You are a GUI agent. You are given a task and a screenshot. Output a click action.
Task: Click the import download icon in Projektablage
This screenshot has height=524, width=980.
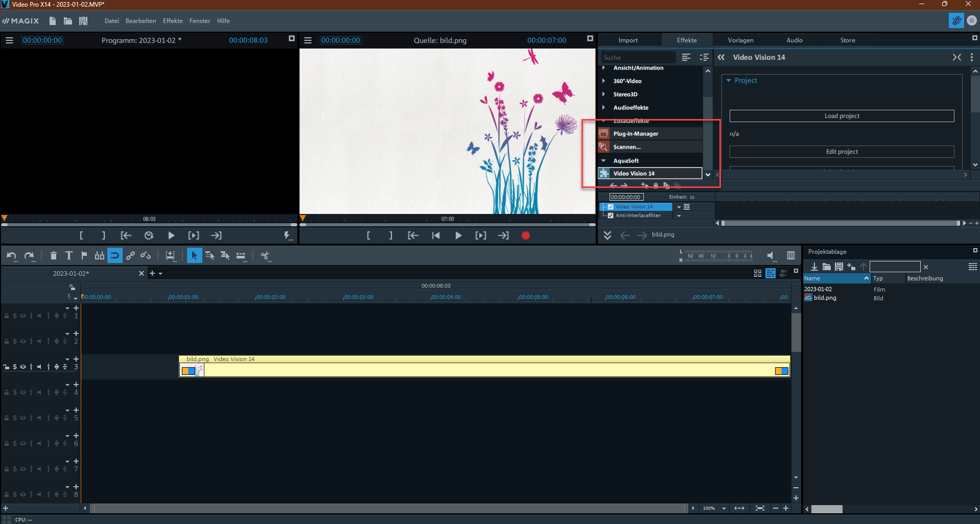814,267
